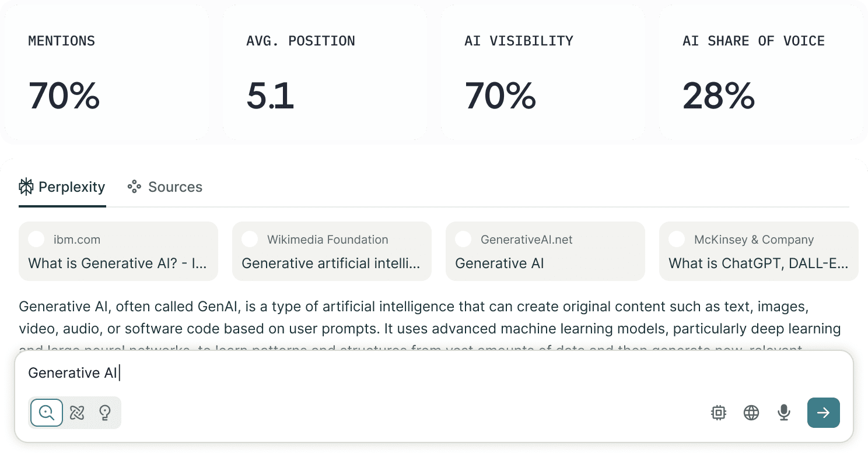Open the ibm.com source card
The height and width of the screenshot is (457, 868).
coord(118,251)
